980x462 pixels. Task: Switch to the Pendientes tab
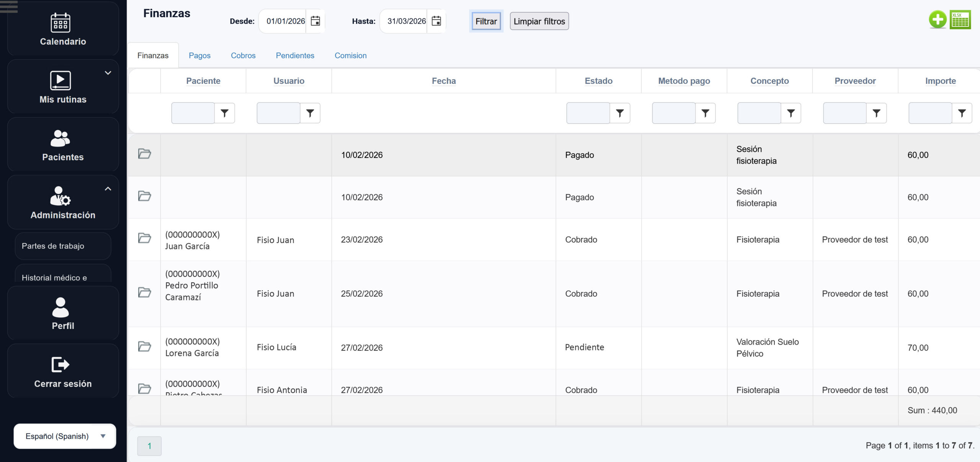coord(295,55)
